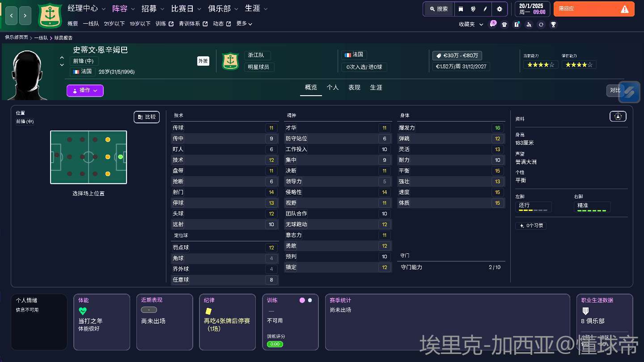Click the scouting search shortcut icon

coord(529,25)
